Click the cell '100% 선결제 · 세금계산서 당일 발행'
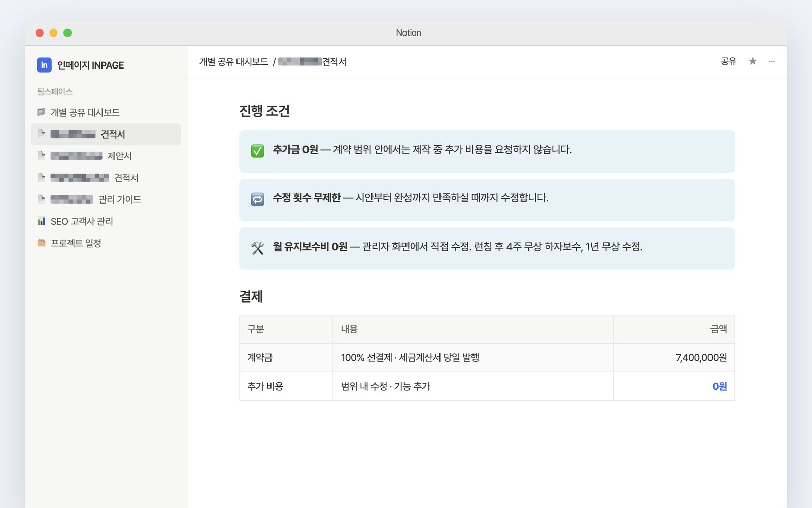Image resolution: width=812 pixels, height=508 pixels. [x=473, y=358]
